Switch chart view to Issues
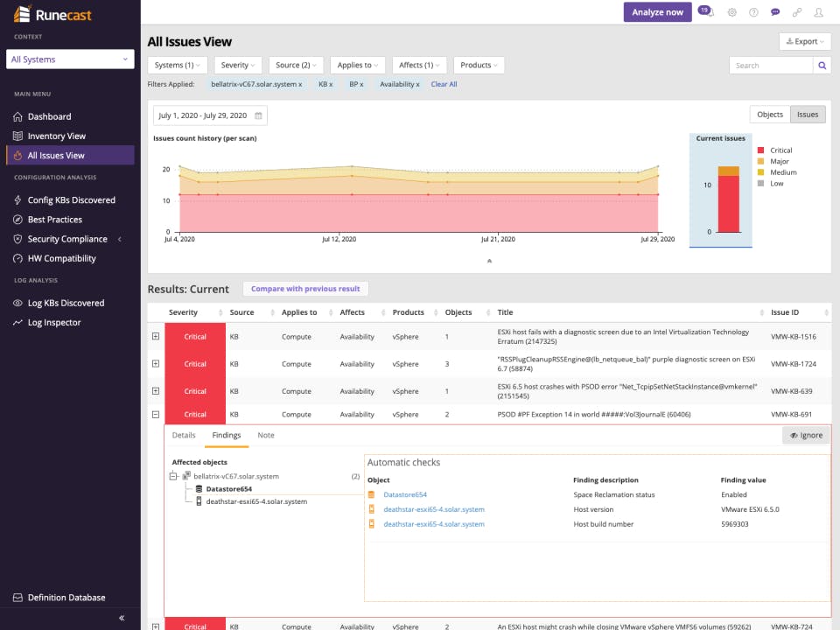The height and width of the screenshot is (630, 840). coord(808,115)
